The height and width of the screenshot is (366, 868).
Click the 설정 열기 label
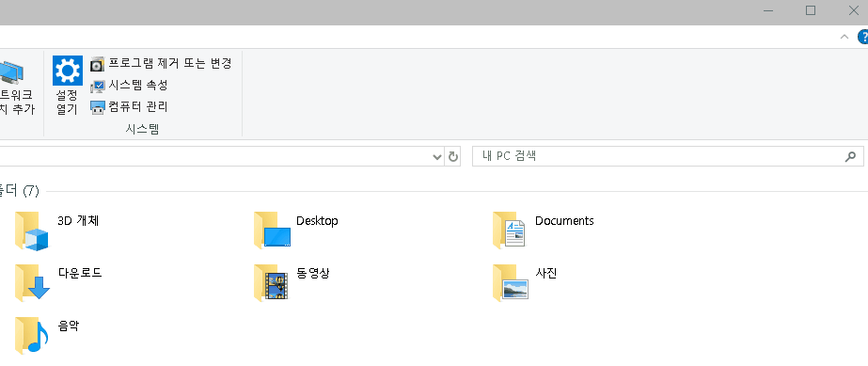pos(67,102)
